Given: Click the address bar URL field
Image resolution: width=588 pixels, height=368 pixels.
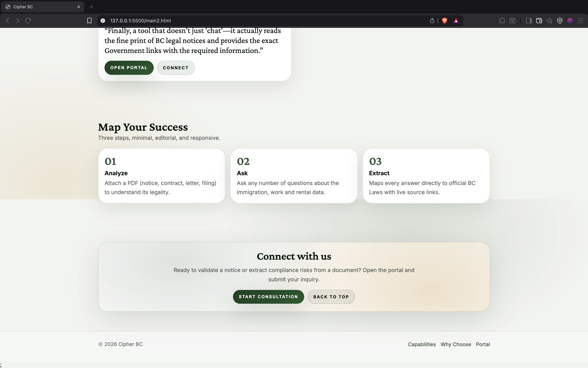Looking at the screenshot, I should 243,21.
